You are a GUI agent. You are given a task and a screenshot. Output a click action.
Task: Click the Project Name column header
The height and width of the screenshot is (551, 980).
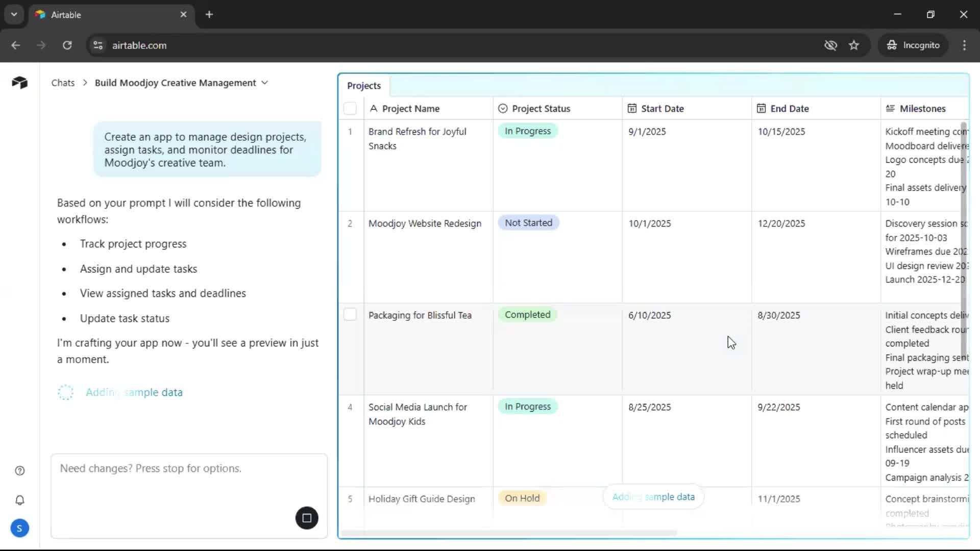tap(429, 109)
